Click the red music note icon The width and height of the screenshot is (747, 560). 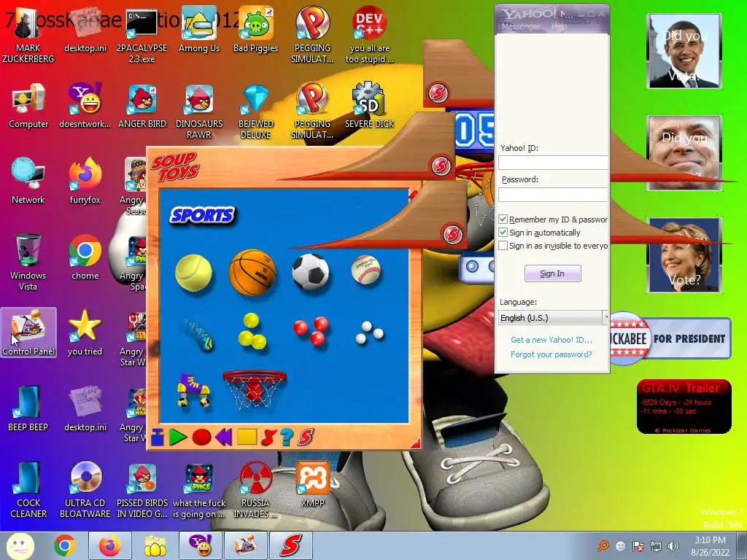tap(269, 437)
